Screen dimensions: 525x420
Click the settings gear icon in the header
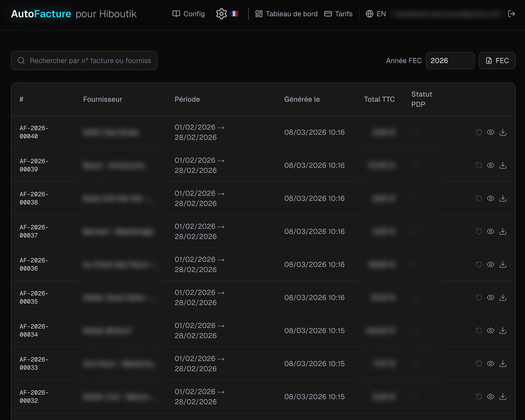[x=221, y=14]
